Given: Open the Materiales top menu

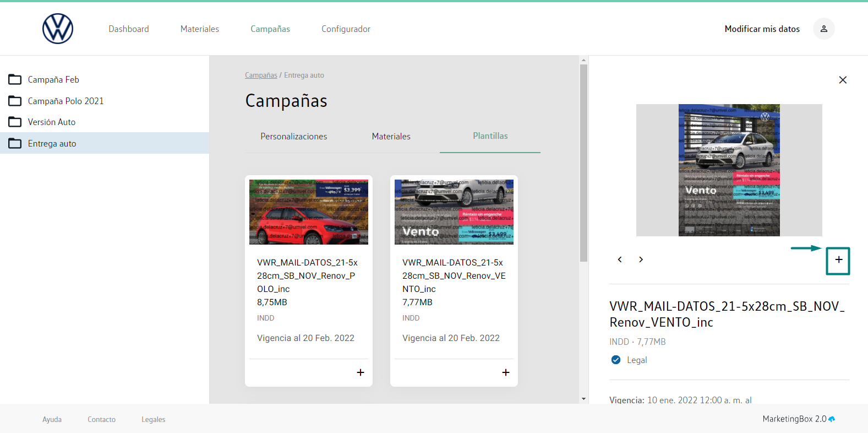Looking at the screenshot, I should tap(200, 29).
